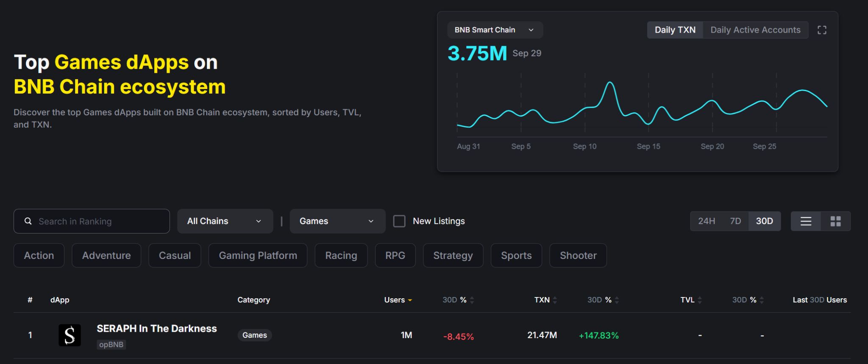The height and width of the screenshot is (364, 868).
Task: Select the Daily TXN tab
Action: (675, 30)
